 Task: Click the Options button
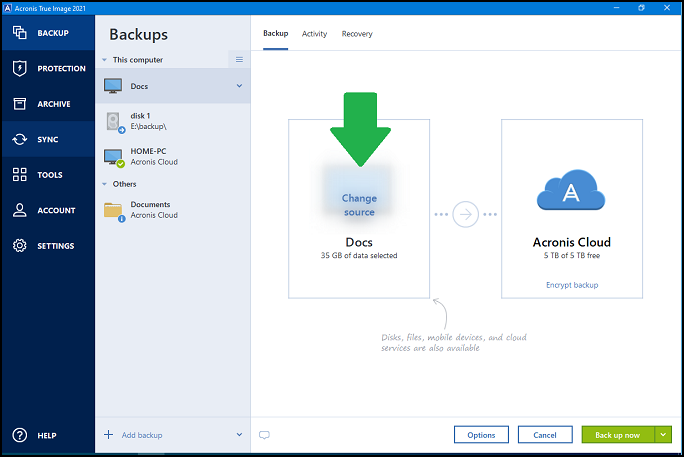click(481, 435)
